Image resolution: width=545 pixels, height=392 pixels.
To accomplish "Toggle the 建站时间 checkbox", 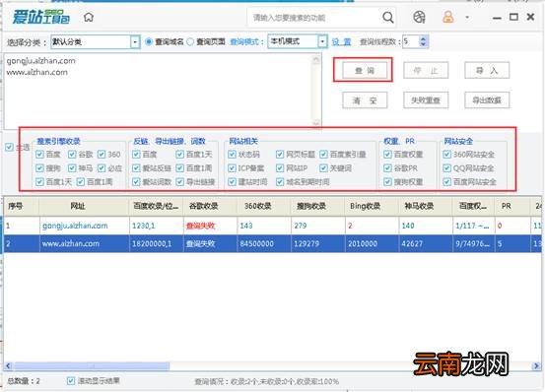I will 232,182.
